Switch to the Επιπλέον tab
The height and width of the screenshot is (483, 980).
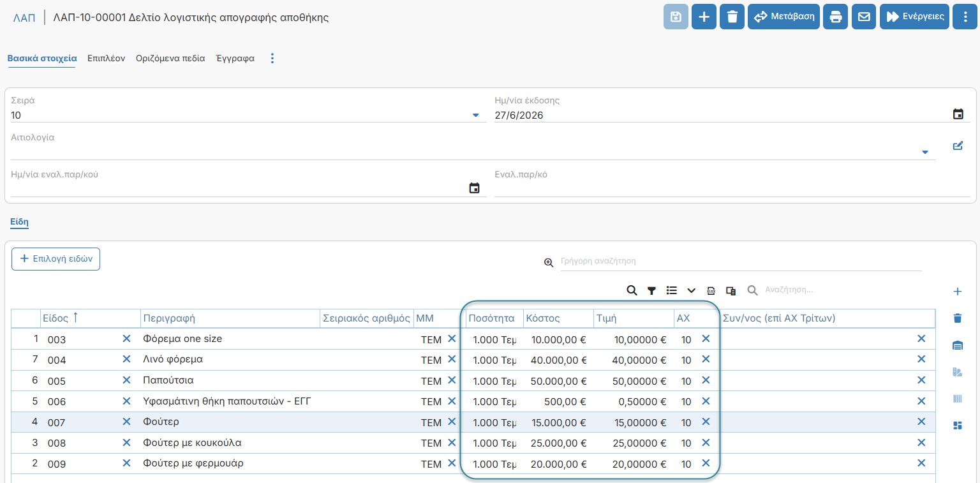click(106, 58)
